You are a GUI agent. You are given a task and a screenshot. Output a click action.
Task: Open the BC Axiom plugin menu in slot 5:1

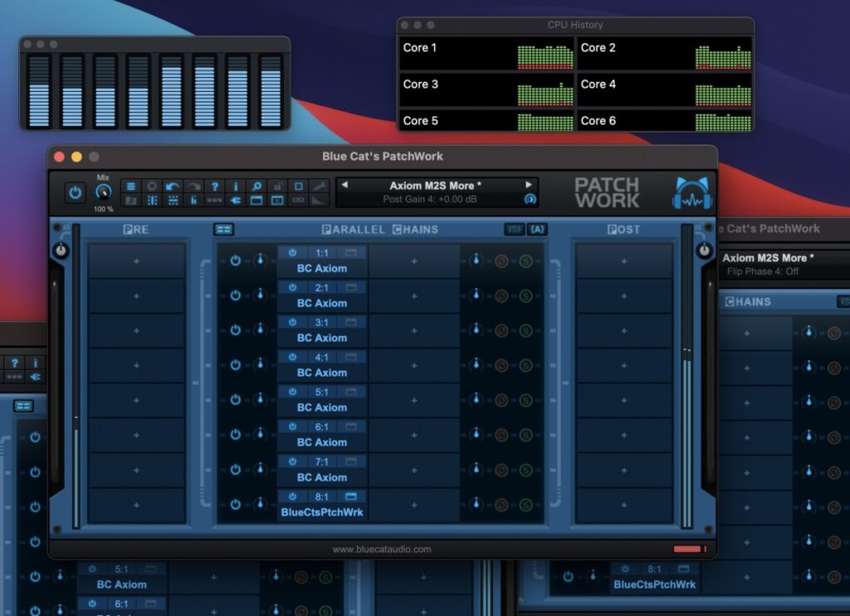point(322,408)
